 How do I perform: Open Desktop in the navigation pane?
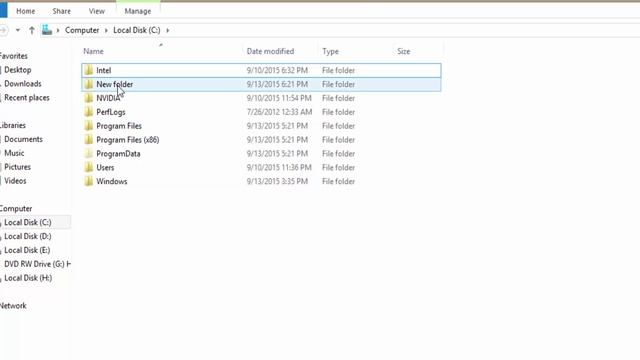click(x=18, y=70)
